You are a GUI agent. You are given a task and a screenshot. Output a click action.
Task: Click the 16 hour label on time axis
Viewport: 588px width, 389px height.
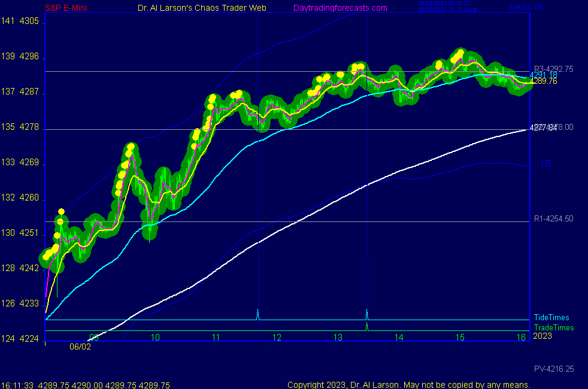521,338
